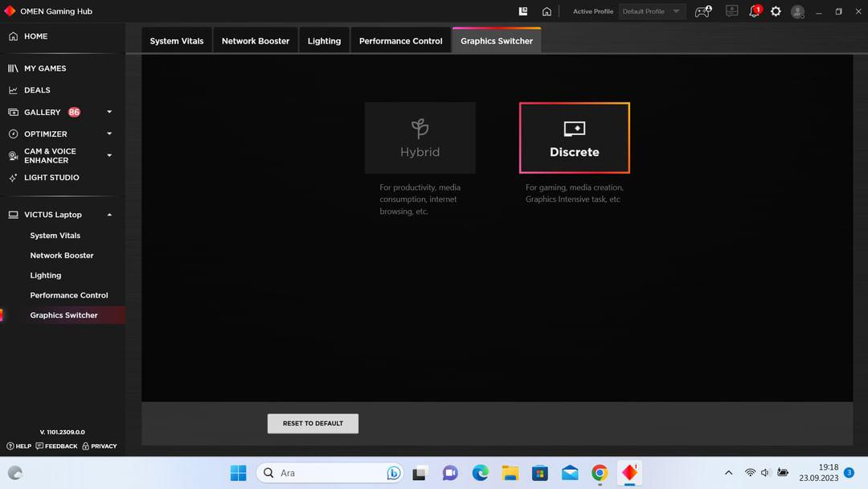The image size is (868, 489).
Task: Open volume tray icon
Action: (x=766, y=472)
